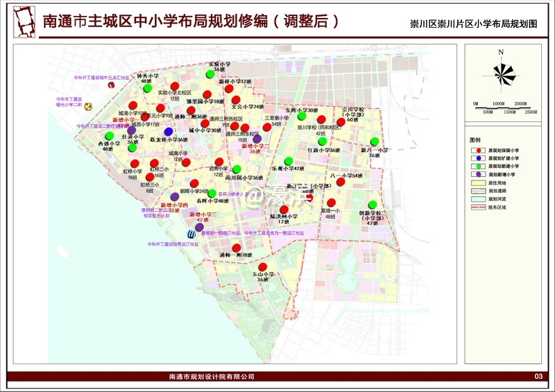Click the red marker under 新桥小学12班

click(229, 89)
